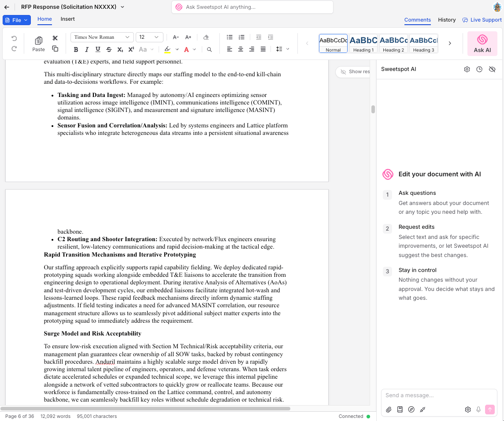Expand line spacing dropdown arrow

point(288,49)
